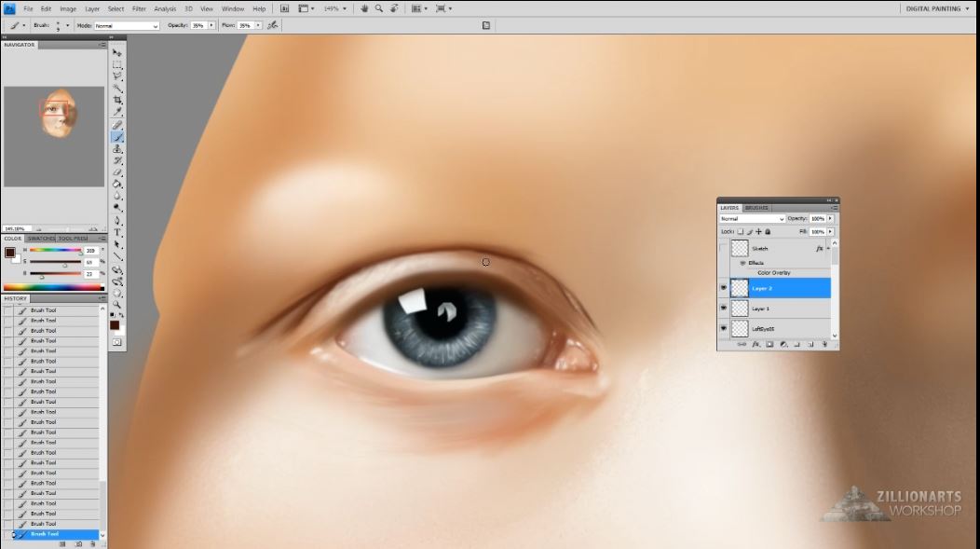This screenshot has width=980, height=549.
Task: Open the layer blending Mode dropdown set to Normal
Action: (751, 219)
